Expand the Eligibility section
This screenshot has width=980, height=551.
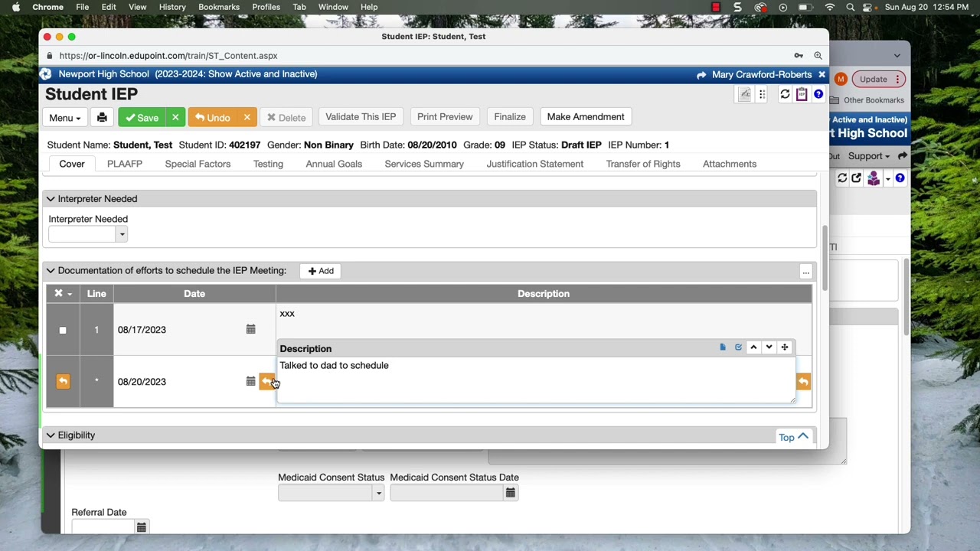pyautogui.click(x=51, y=435)
